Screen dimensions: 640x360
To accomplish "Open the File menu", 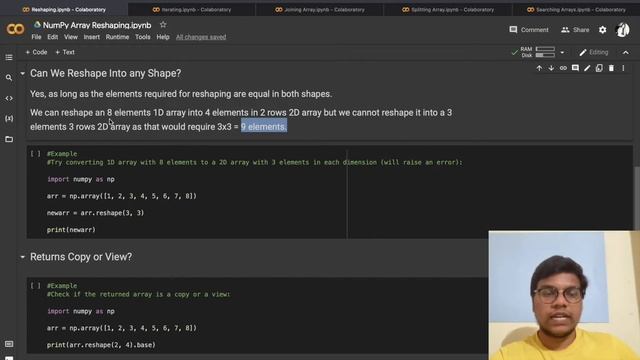I will (x=36, y=37).
